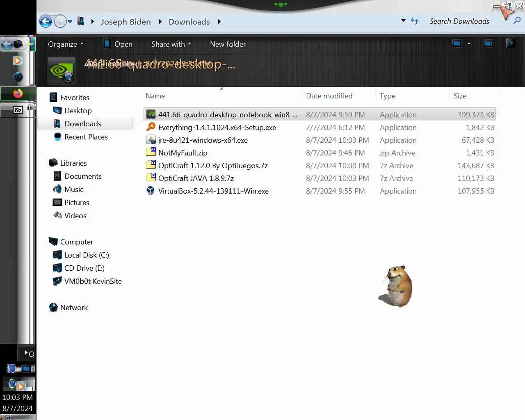Open the address bar history dropdown
The image size is (525, 420).
[x=403, y=21]
